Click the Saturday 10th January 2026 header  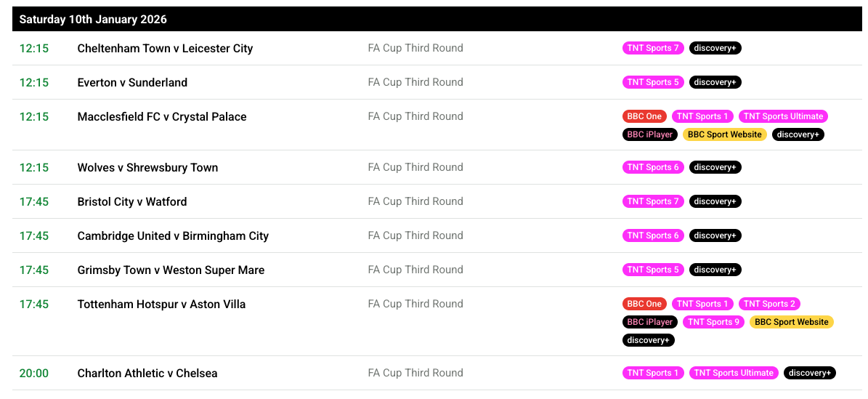(93, 20)
